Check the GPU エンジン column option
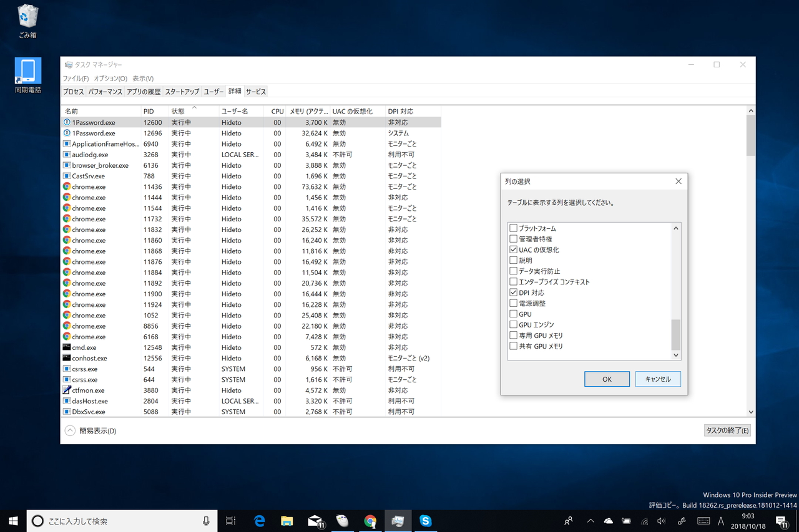 513,324
